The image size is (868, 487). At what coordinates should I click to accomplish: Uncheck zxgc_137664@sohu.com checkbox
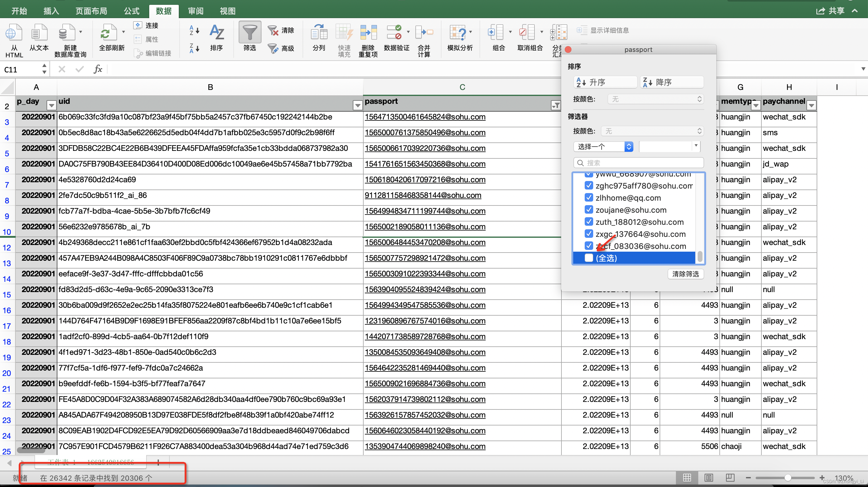pos(589,234)
